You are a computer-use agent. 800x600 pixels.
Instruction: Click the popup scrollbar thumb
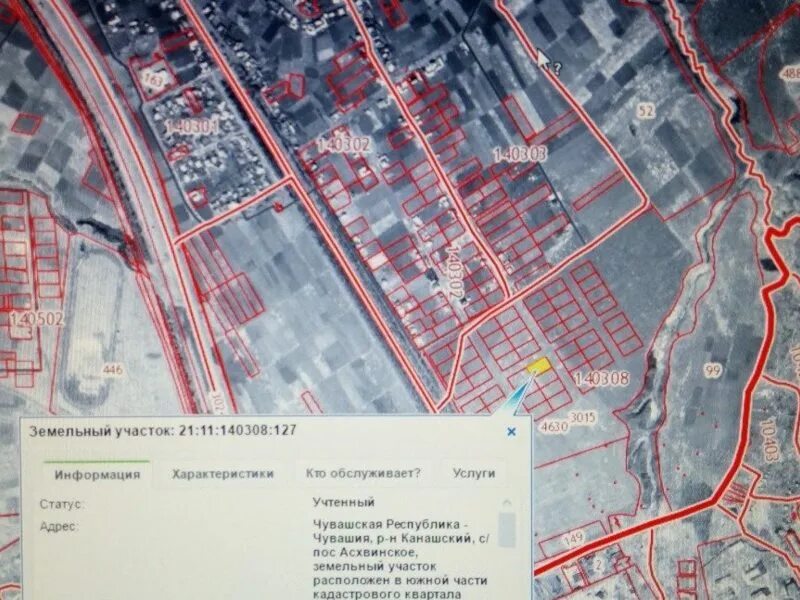(x=507, y=529)
